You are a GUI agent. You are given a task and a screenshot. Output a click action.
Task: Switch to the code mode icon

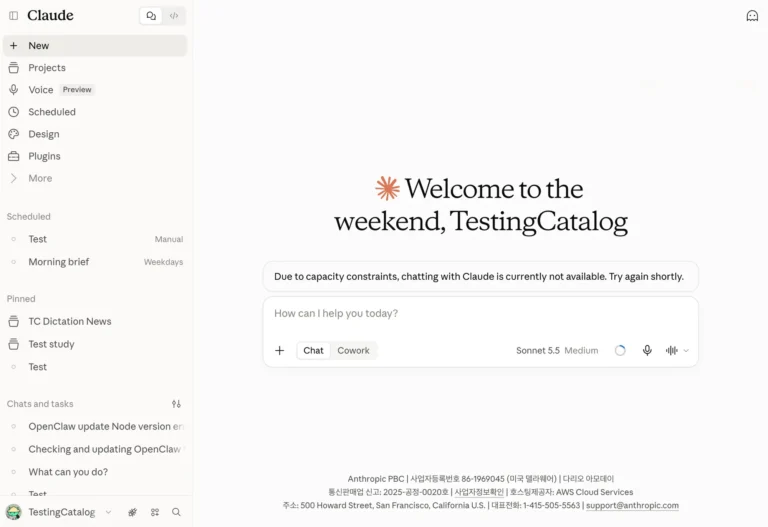point(174,16)
